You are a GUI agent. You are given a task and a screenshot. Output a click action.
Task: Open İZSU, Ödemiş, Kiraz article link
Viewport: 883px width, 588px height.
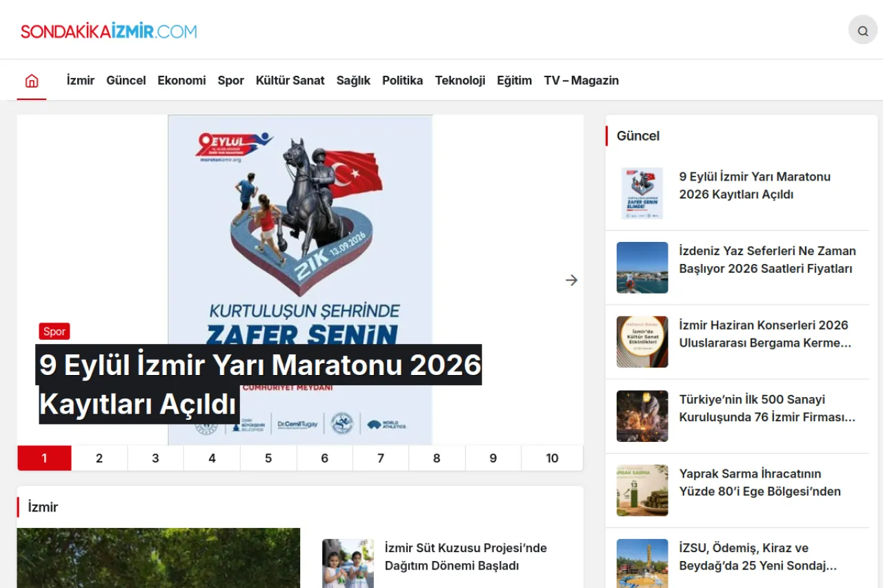click(x=758, y=557)
